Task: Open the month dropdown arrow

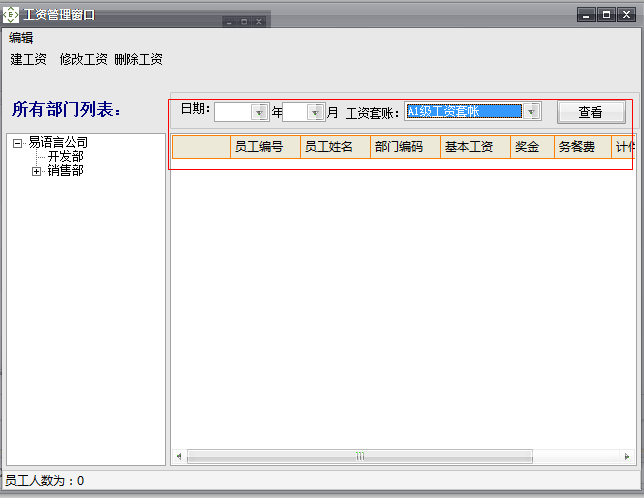Action: [x=315, y=112]
